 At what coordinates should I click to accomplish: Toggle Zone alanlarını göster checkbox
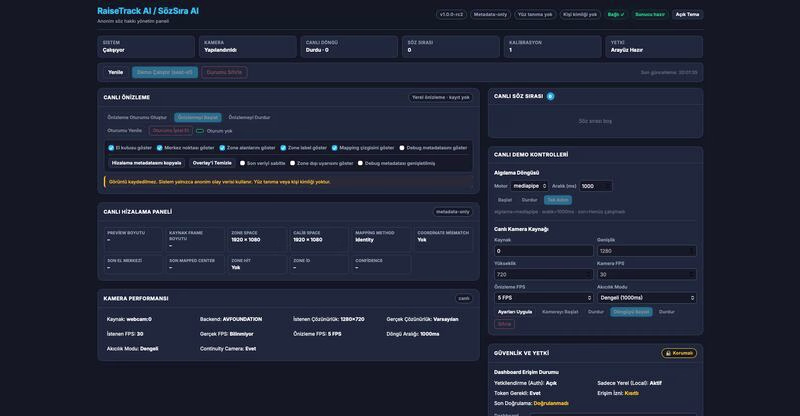[x=222, y=148]
